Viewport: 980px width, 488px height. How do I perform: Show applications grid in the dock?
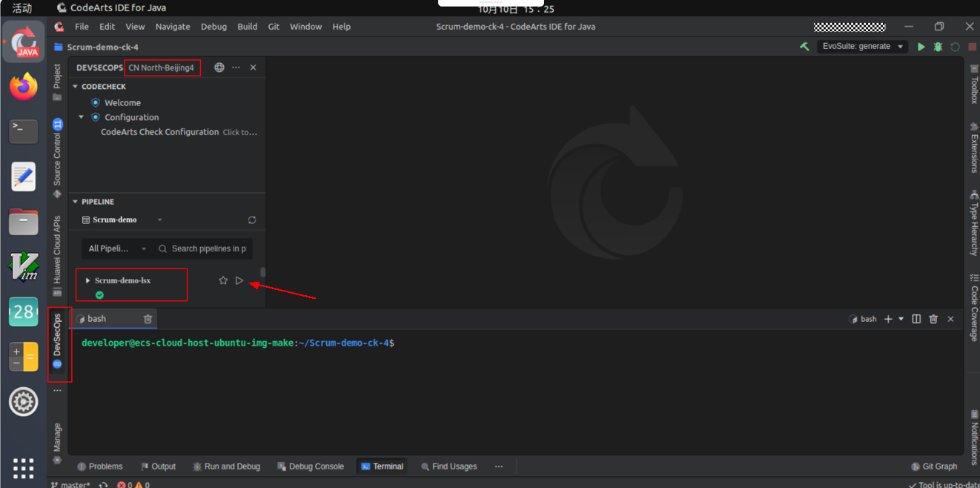click(x=24, y=468)
